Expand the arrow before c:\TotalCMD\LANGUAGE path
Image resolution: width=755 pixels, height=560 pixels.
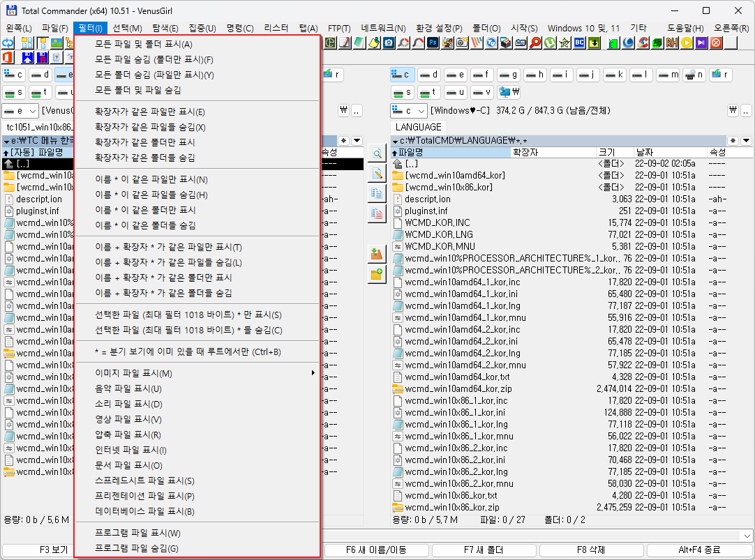(x=395, y=141)
